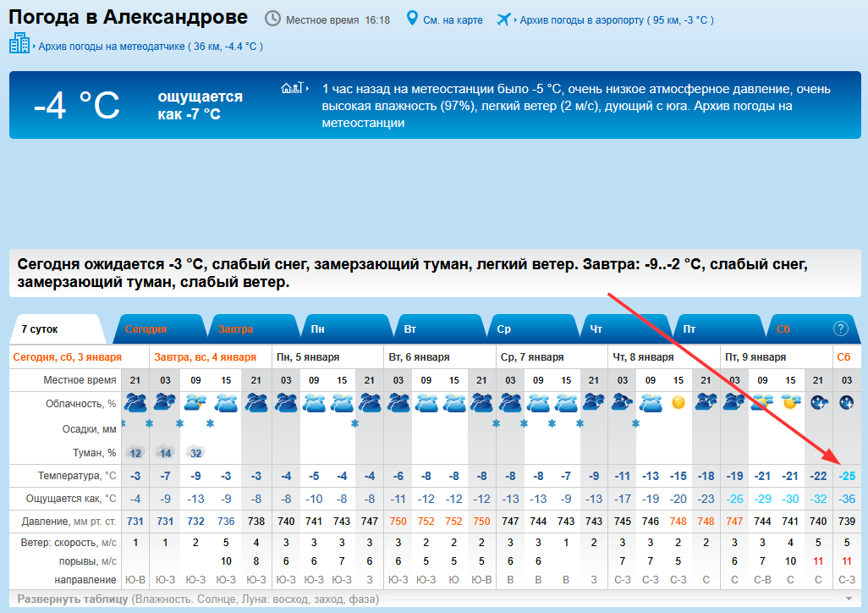
Task: Expand the table via Развернуть таблицу
Action: tap(74, 599)
